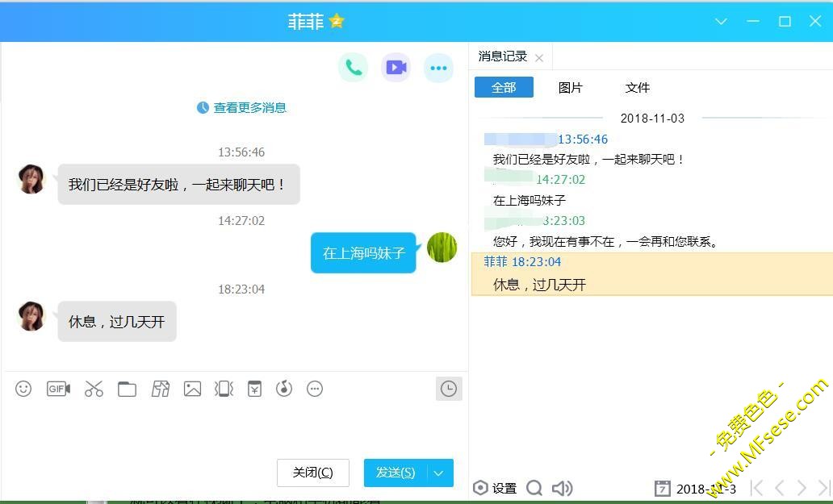This screenshot has width=833, height=504.
Task: Click the chat bubble 休息，过几天开
Action: [x=117, y=322]
